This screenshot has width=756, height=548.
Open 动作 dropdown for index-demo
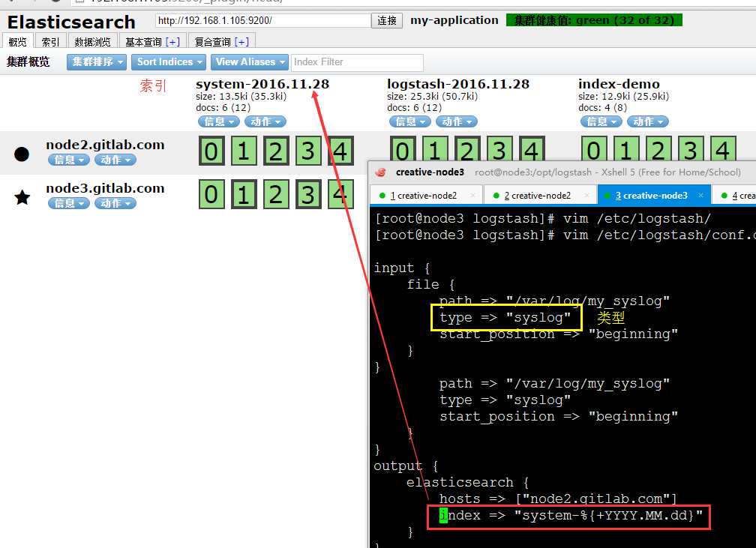pos(647,121)
